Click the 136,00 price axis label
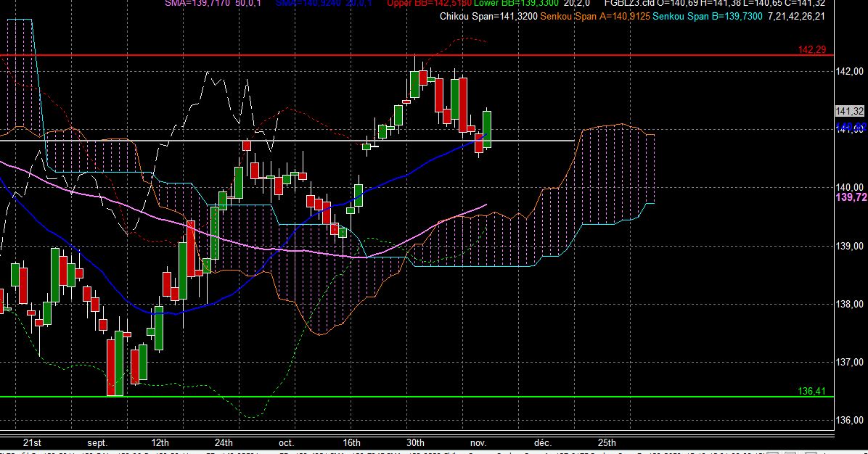This screenshot has width=868, height=454. coord(850,420)
